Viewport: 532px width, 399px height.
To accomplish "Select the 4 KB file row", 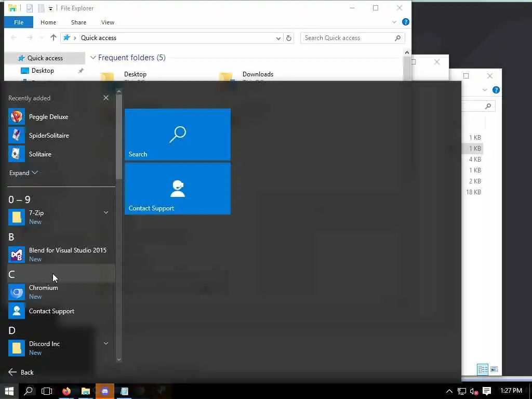I will [x=473, y=159].
